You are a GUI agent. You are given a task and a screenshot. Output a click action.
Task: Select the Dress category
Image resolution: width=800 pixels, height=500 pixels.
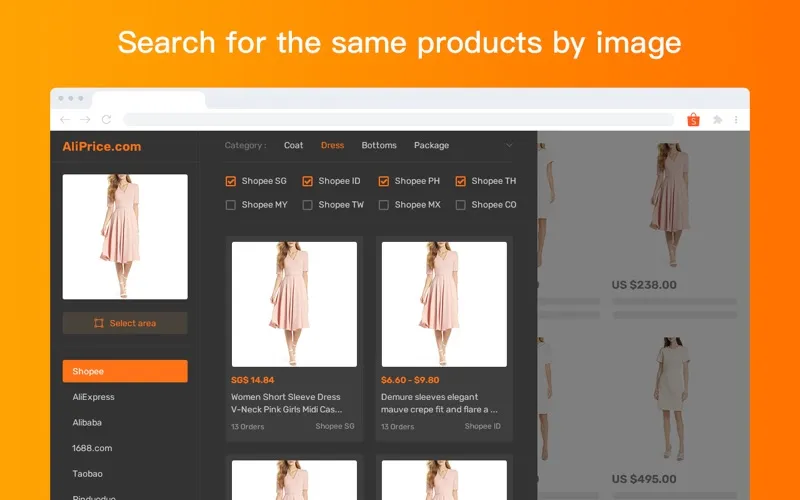tap(332, 145)
